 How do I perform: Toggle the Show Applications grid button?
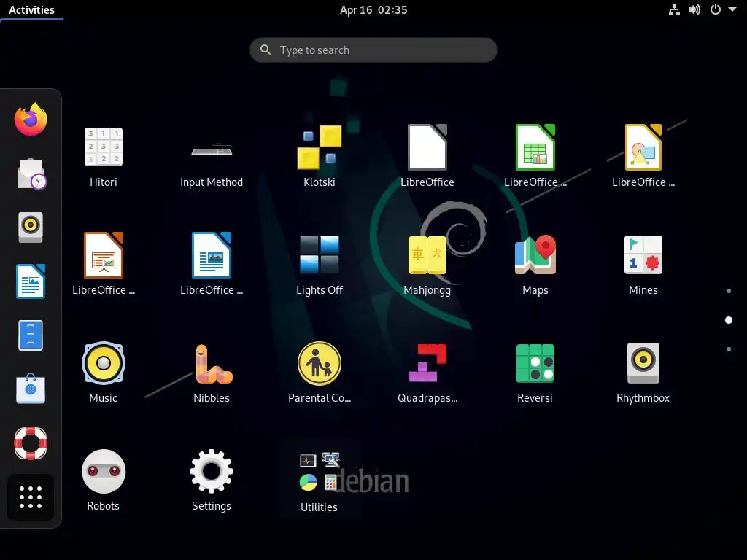point(31,497)
